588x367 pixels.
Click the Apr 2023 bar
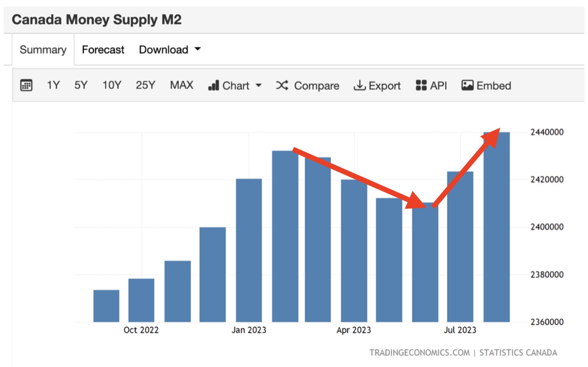tap(354, 251)
